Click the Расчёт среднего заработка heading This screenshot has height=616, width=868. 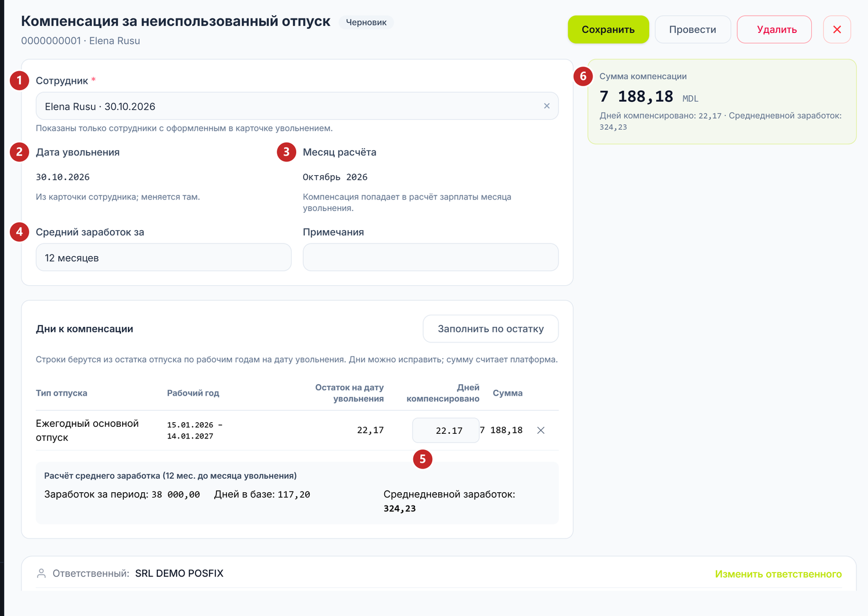pyautogui.click(x=170, y=475)
